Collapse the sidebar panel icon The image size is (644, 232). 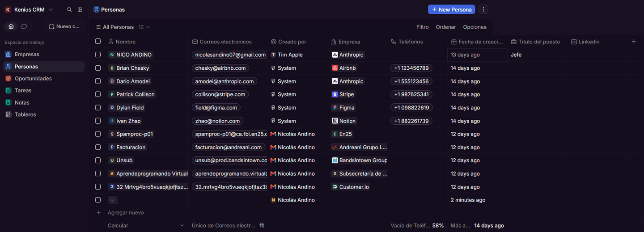(80, 9)
